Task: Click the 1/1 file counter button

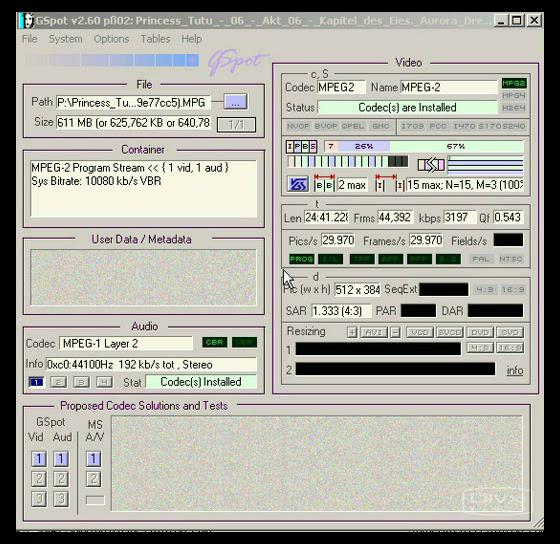Action: click(x=236, y=125)
